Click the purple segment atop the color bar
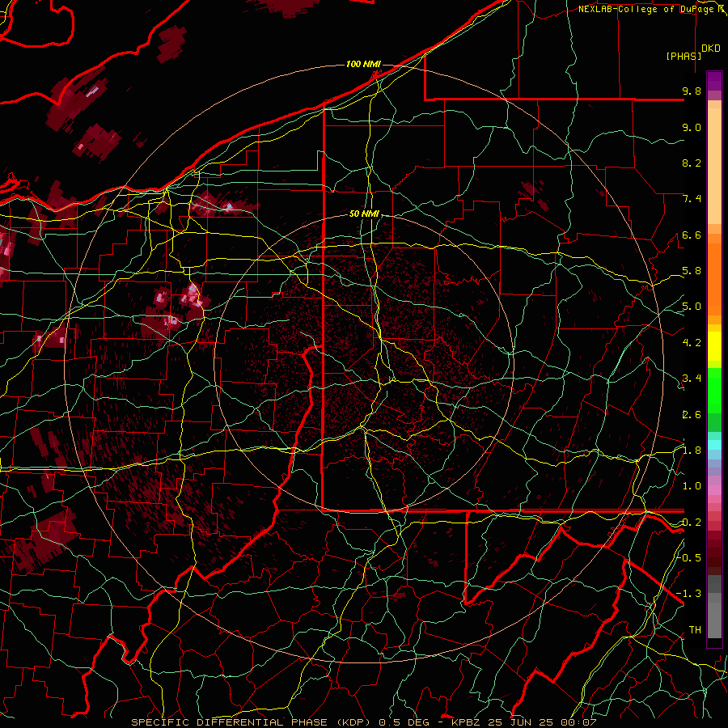728x728 pixels. 714,81
